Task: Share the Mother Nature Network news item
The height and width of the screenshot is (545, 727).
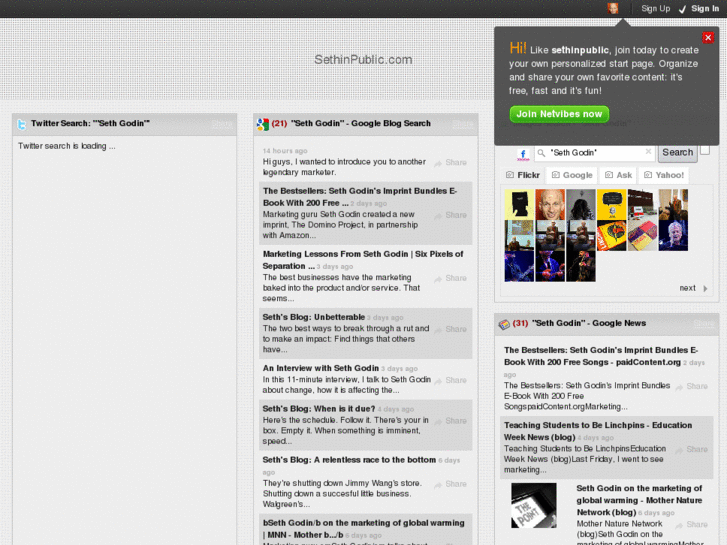Action: click(x=691, y=525)
